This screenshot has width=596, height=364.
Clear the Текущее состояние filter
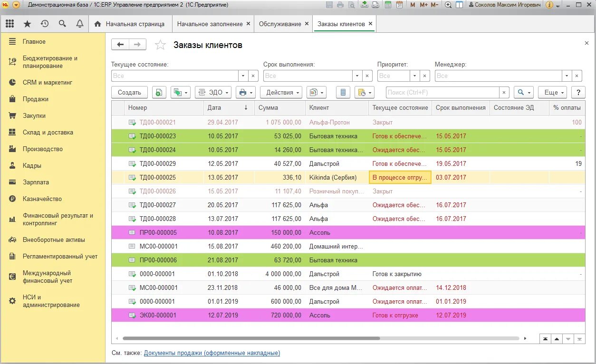click(253, 76)
